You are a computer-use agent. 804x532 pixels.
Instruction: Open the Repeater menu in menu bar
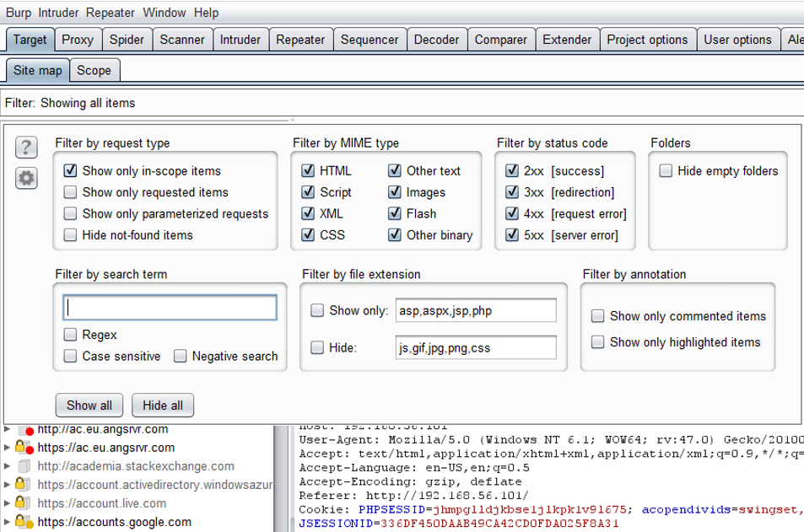(111, 13)
